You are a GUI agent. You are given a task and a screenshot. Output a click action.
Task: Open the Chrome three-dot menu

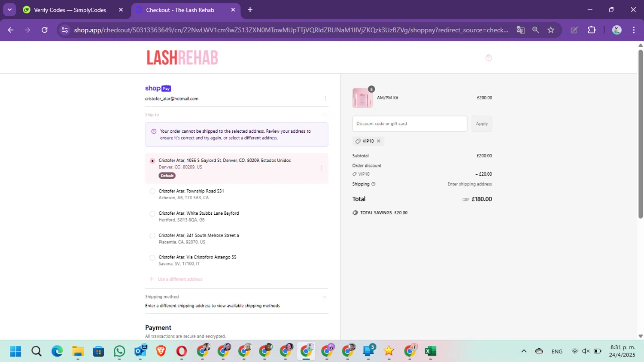tap(634, 30)
